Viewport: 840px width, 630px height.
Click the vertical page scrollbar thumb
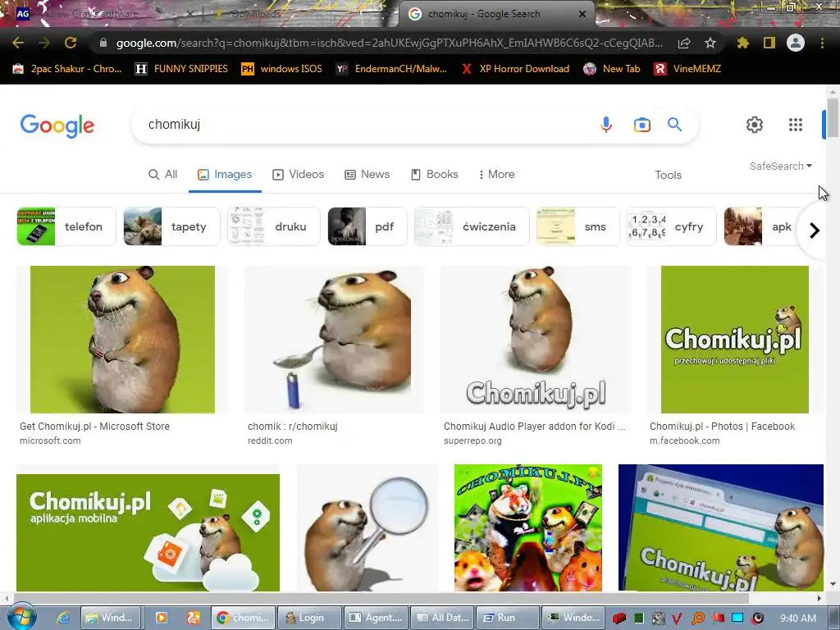[833, 118]
